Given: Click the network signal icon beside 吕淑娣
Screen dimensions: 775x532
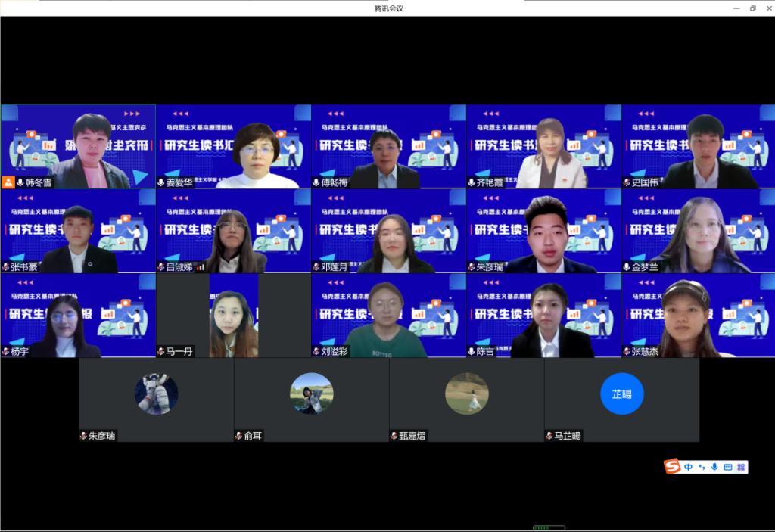Looking at the screenshot, I should 201,267.
